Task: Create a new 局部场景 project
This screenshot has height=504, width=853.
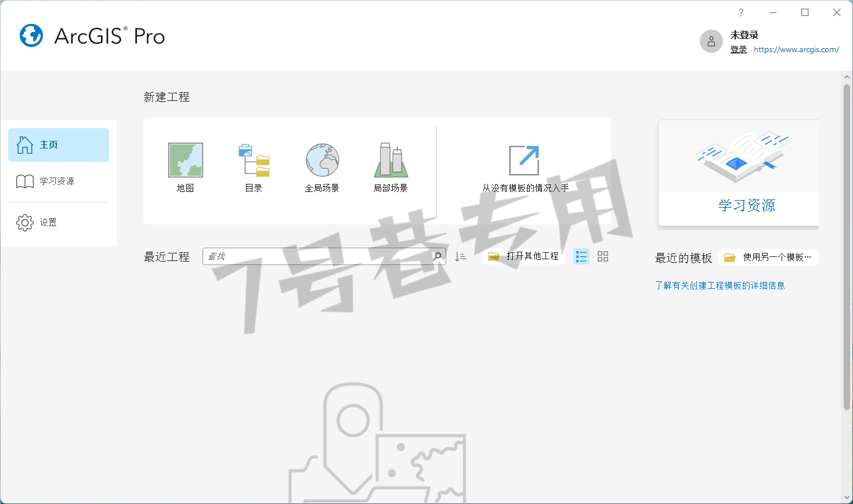Action: click(391, 168)
